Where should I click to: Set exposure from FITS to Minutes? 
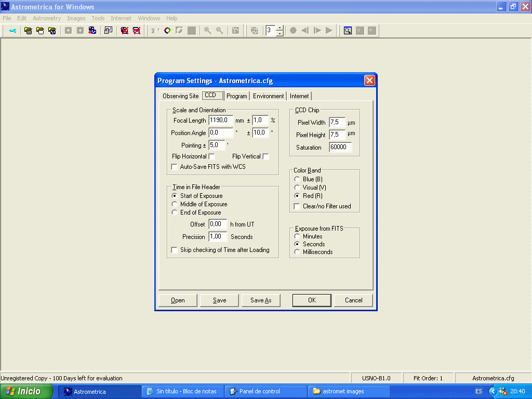(x=297, y=236)
